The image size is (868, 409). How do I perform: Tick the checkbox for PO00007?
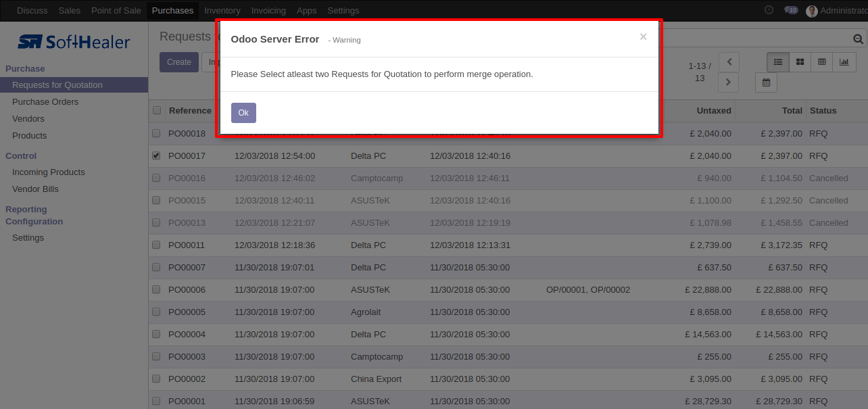tap(156, 267)
